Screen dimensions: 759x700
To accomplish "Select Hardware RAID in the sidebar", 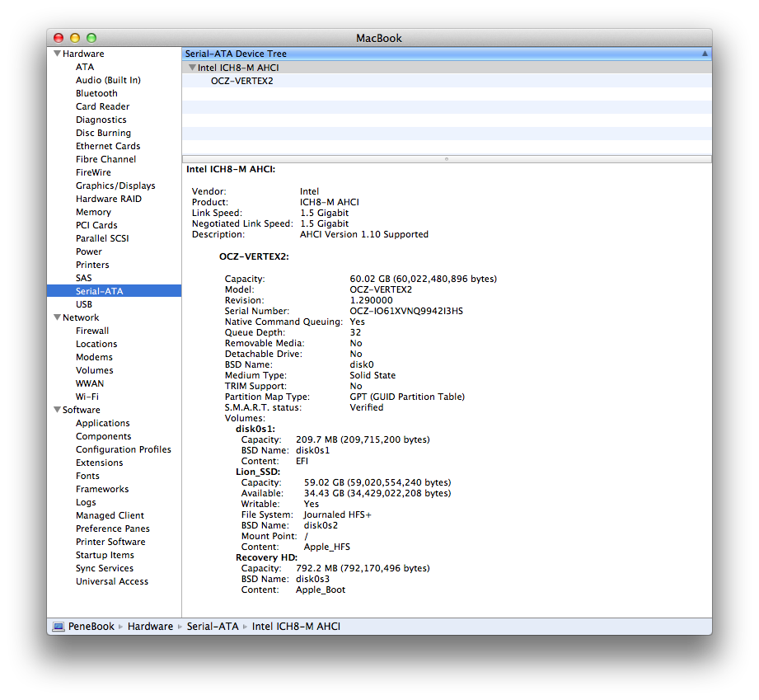I will (109, 199).
